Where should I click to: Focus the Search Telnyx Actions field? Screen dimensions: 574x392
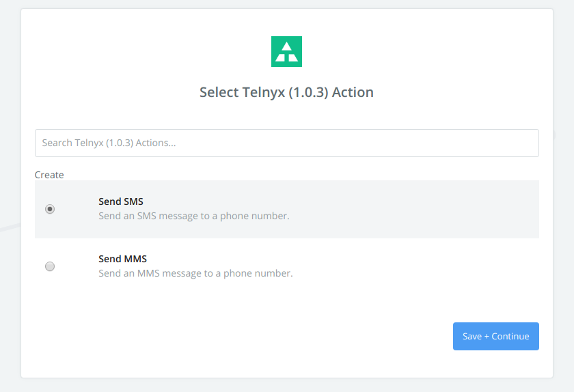coord(286,143)
